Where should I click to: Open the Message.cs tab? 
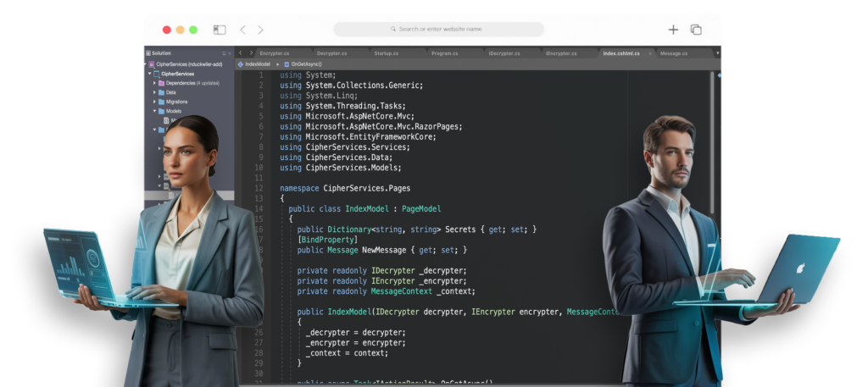coord(674,53)
